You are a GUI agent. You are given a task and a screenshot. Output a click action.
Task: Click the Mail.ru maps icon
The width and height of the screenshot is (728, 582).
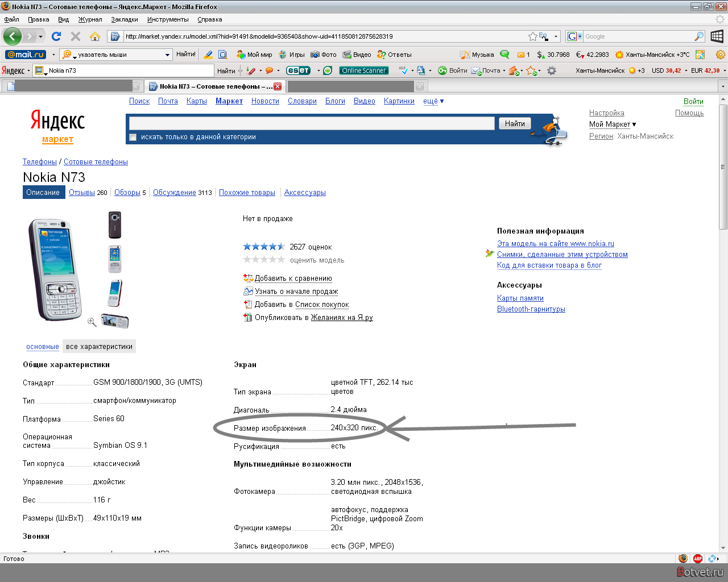tap(700, 55)
